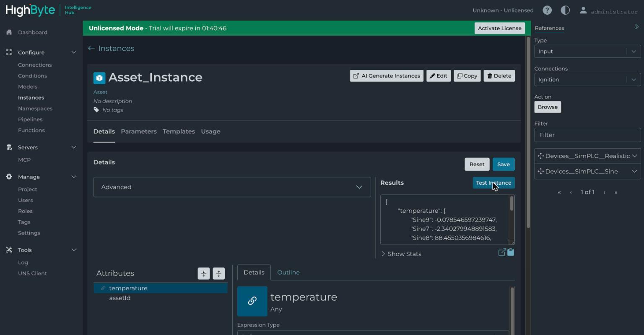Go to the last references page
644x335 pixels.
point(615,192)
